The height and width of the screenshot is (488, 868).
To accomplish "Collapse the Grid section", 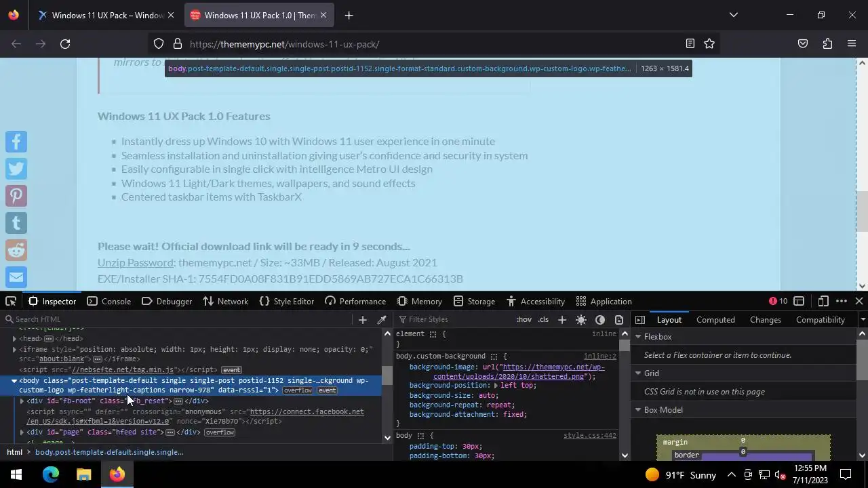I will coord(638,373).
